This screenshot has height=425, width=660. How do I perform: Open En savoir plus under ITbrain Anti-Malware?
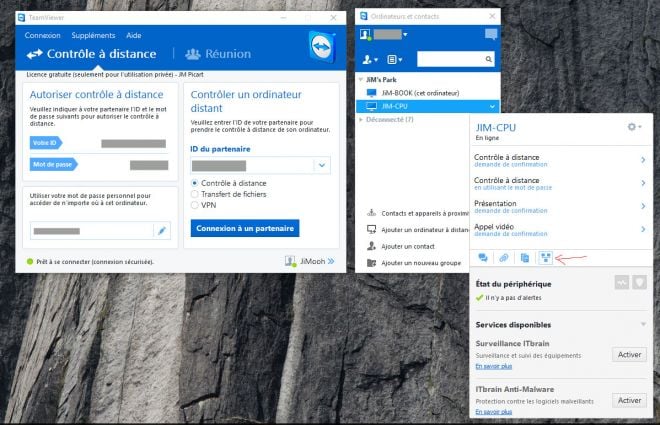pos(494,412)
